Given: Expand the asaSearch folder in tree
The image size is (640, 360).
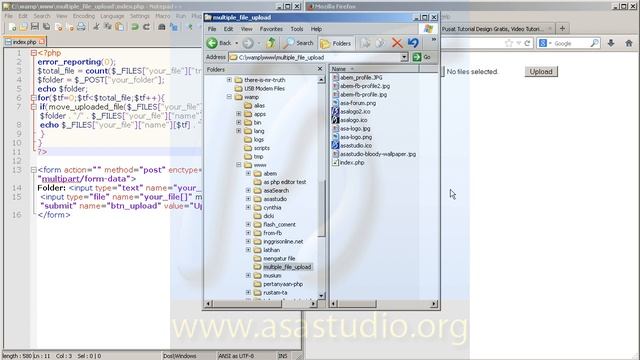Looking at the screenshot, I should pyautogui.click(x=248, y=190).
